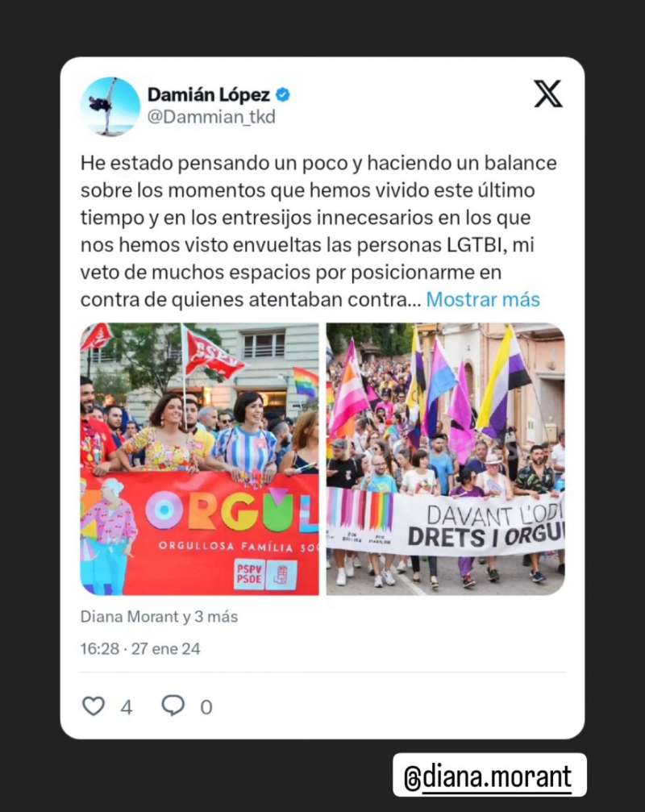Click the Damián López display name
The width and height of the screenshot is (645, 812).
point(209,95)
